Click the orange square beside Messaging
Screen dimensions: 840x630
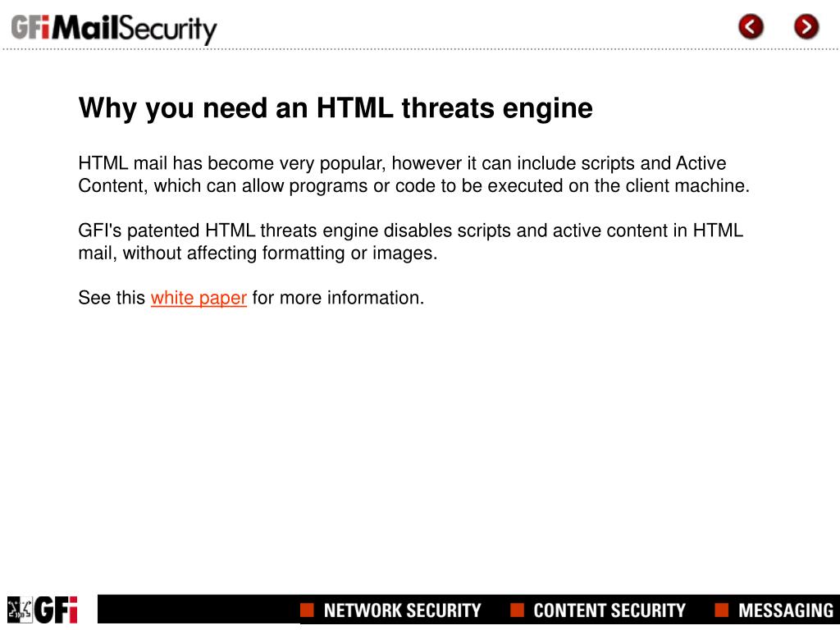click(722, 609)
